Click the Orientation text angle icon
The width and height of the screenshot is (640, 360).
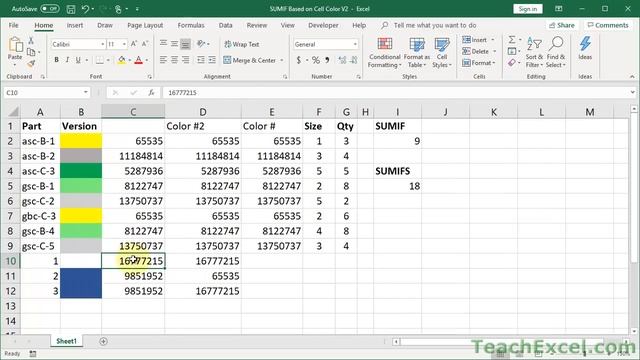(201, 43)
